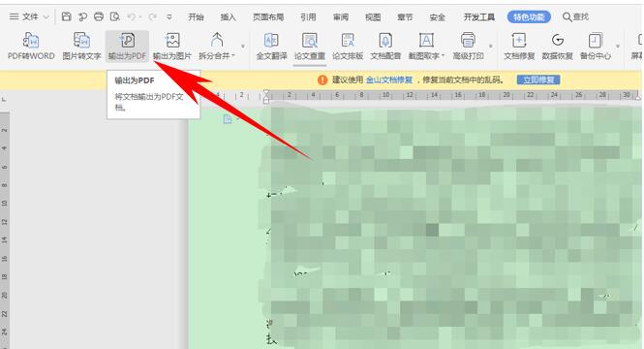This screenshot has width=644, height=349.
Task: Click the save icon in quick toolbar
Action: (x=66, y=16)
